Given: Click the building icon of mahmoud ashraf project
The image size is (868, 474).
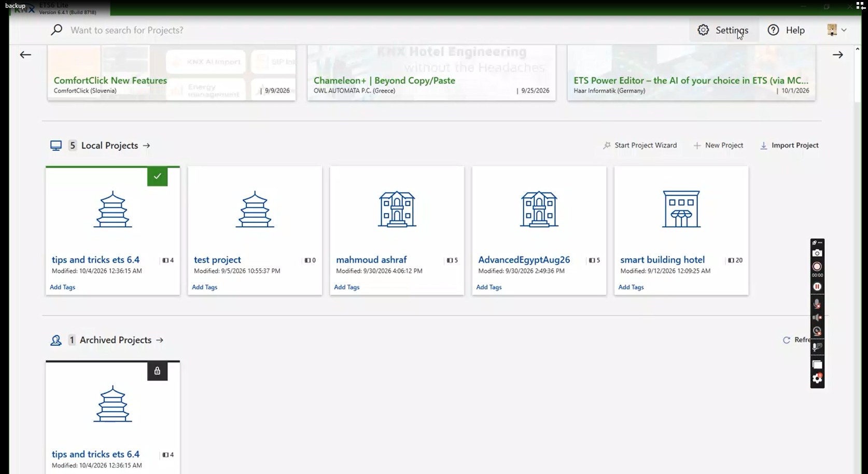Looking at the screenshot, I should [x=397, y=209].
